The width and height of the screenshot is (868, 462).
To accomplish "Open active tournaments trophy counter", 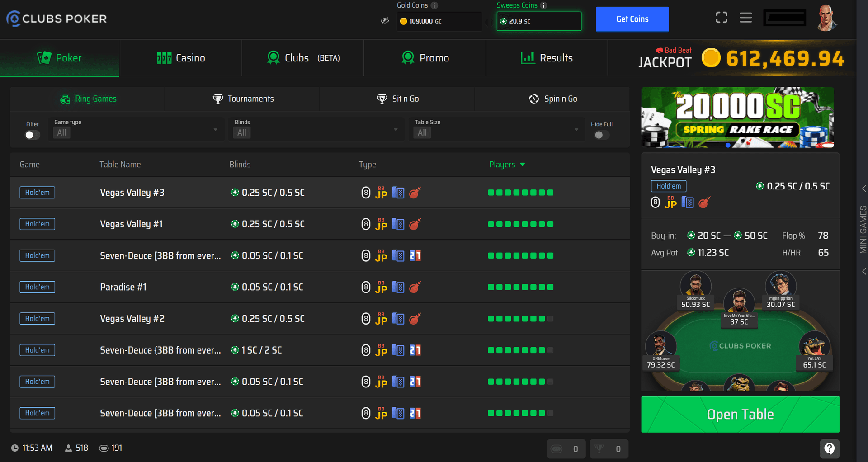I will click(609, 449).
